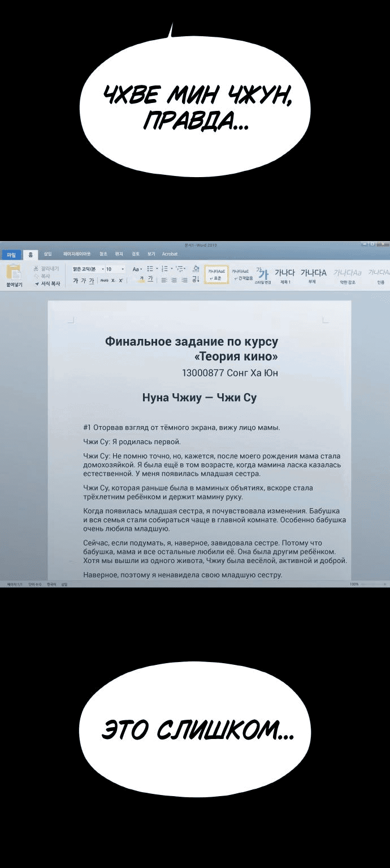390x868 pixels.
Task: Click the paragraph starting '#1 Оторвав взгляд'
Action: [x=181, y=428]
